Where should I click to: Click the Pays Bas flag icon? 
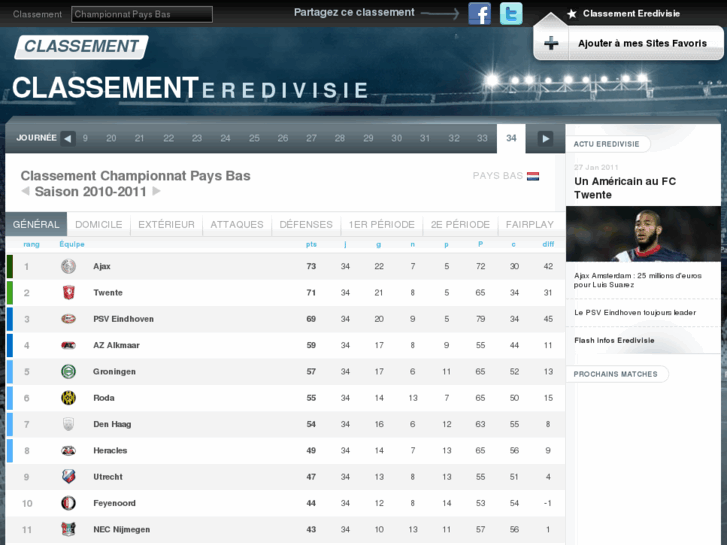(533, 176)
